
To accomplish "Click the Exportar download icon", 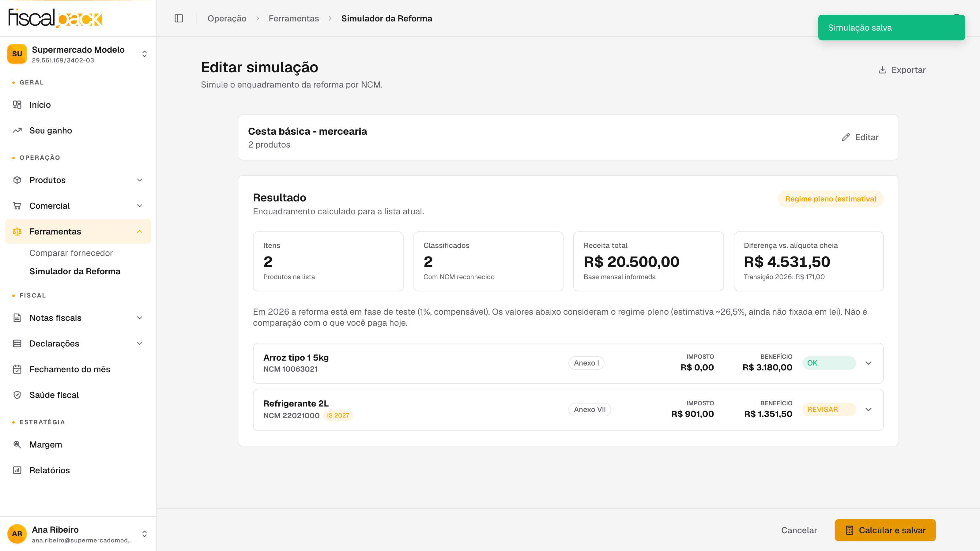I will (883, 70).
